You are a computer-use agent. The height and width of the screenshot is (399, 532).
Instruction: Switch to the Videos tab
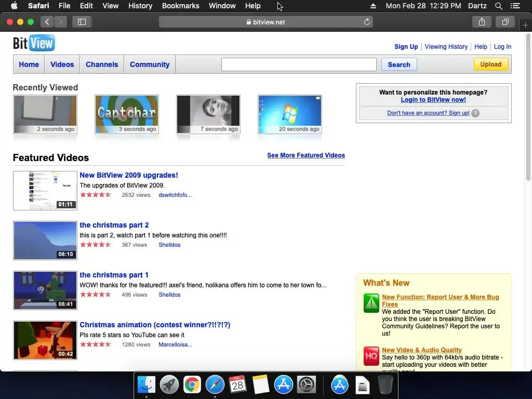click(x=62, y=64)
